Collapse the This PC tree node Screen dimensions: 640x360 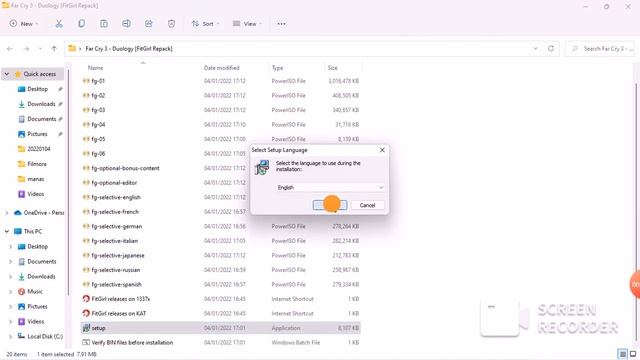pos(7,231)
